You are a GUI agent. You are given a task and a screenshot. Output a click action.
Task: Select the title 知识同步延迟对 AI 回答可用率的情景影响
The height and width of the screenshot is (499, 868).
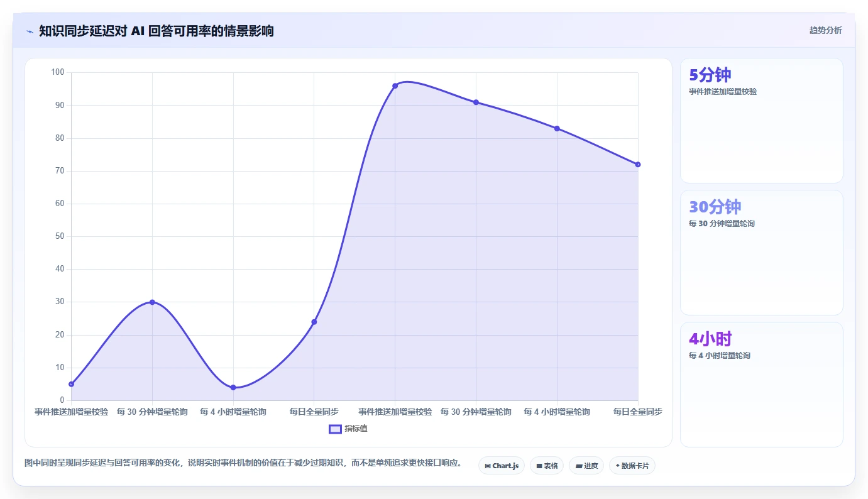click(x=157, y=31)
